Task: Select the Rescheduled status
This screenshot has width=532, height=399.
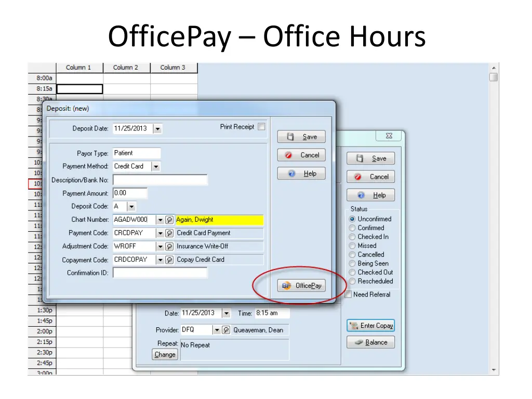Action: pyautogui.click(x=352, y=281)
